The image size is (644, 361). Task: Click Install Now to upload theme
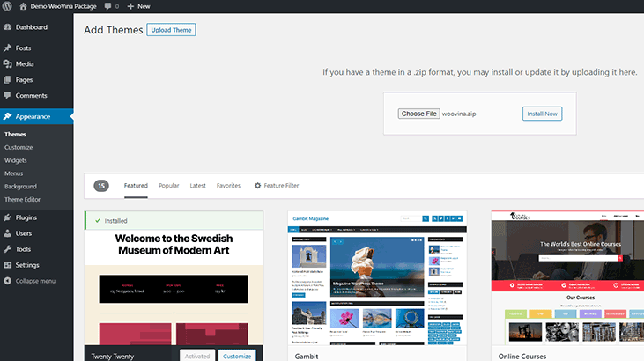(x=542, y=114)
